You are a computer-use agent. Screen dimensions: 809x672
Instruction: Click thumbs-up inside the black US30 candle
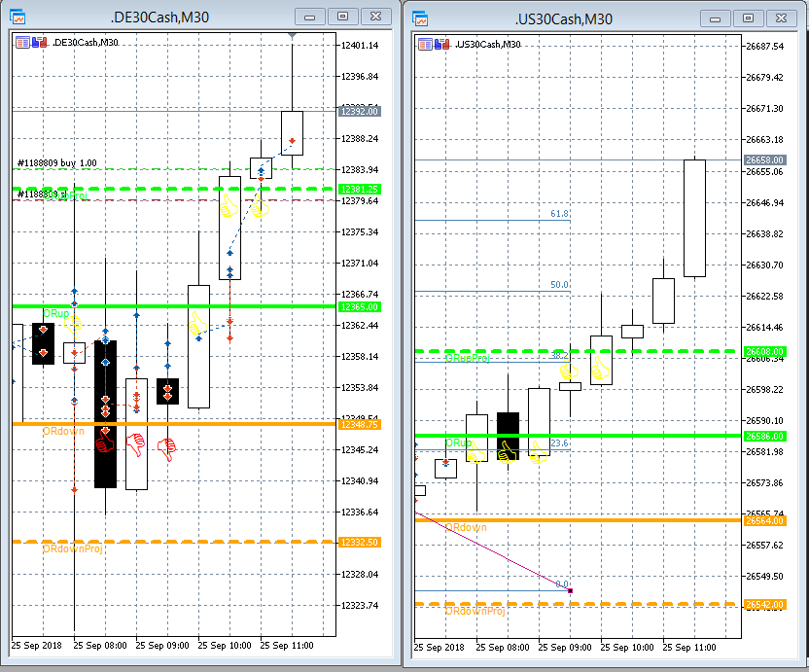click(x=507, y=451)
